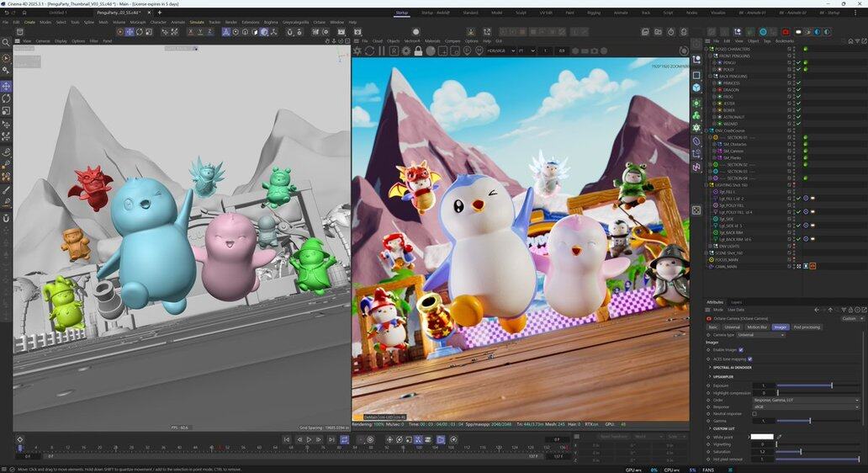Select the Scale tool in left sidebar

pyautogui.click(x=6, y=111)
